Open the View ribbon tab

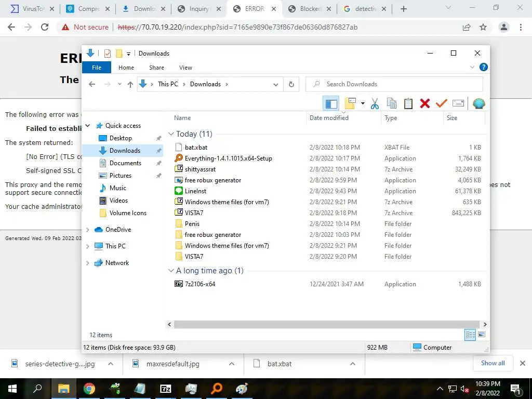coord(185,68)
